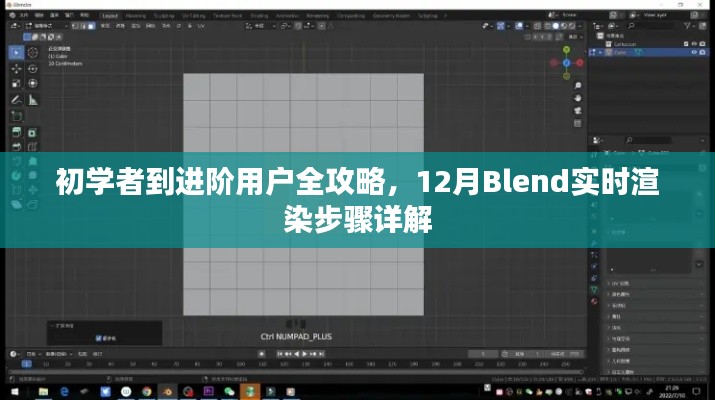
Task: Open WeChat from the taskbar
Action: coord(229,391)
